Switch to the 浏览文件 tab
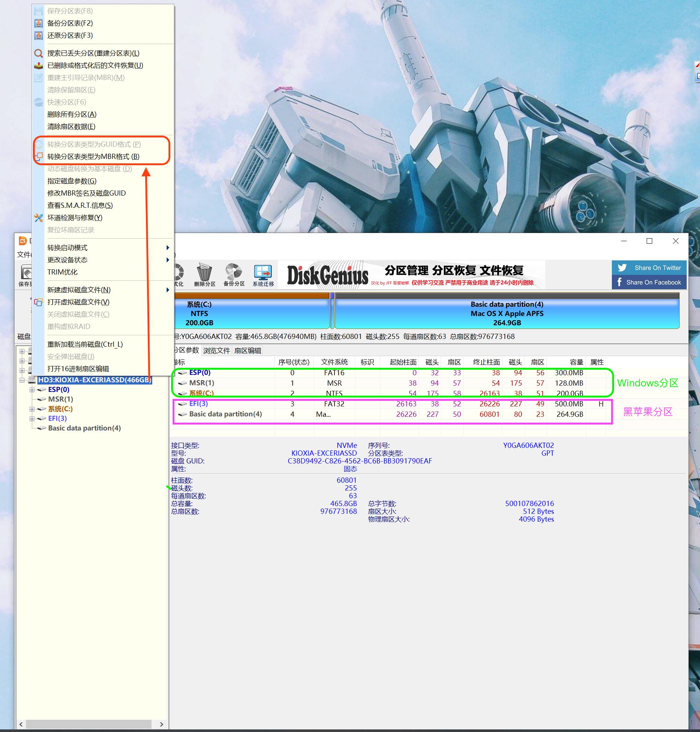700x732 pixels. pyautogui.click(x=216, y=350)
